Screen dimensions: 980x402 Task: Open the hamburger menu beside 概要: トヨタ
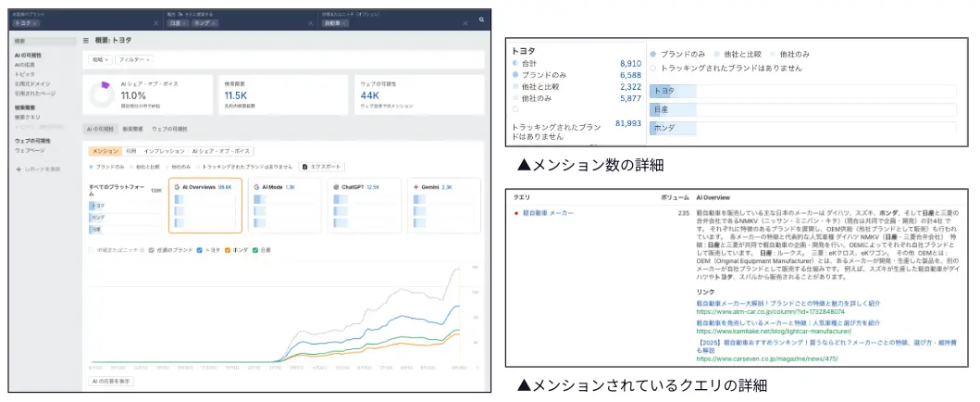[x=86, y=41]
